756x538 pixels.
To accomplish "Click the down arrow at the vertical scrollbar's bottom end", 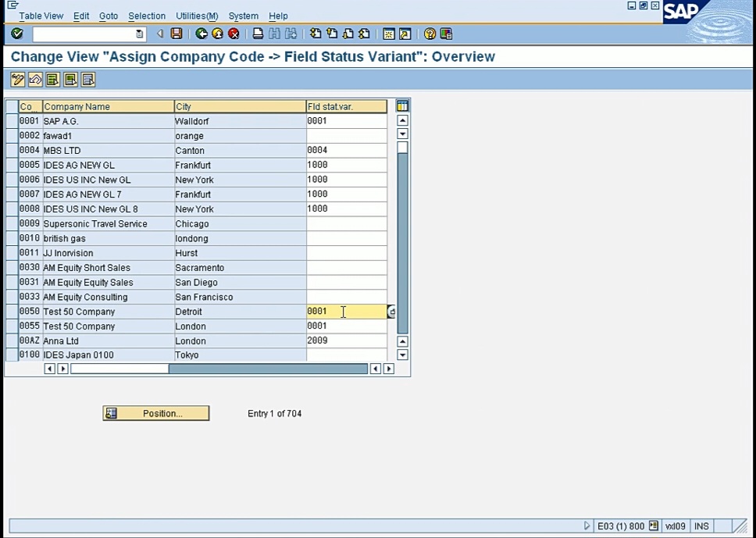I will (402, 355).
